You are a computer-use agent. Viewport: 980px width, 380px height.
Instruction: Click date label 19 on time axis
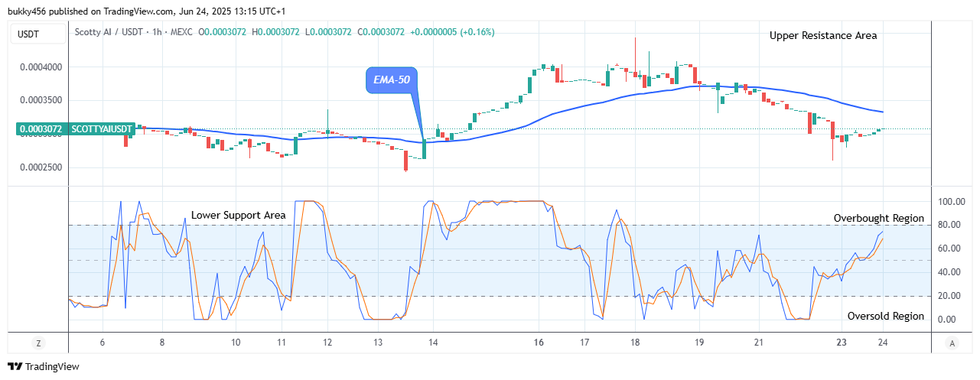coord(698,343)
